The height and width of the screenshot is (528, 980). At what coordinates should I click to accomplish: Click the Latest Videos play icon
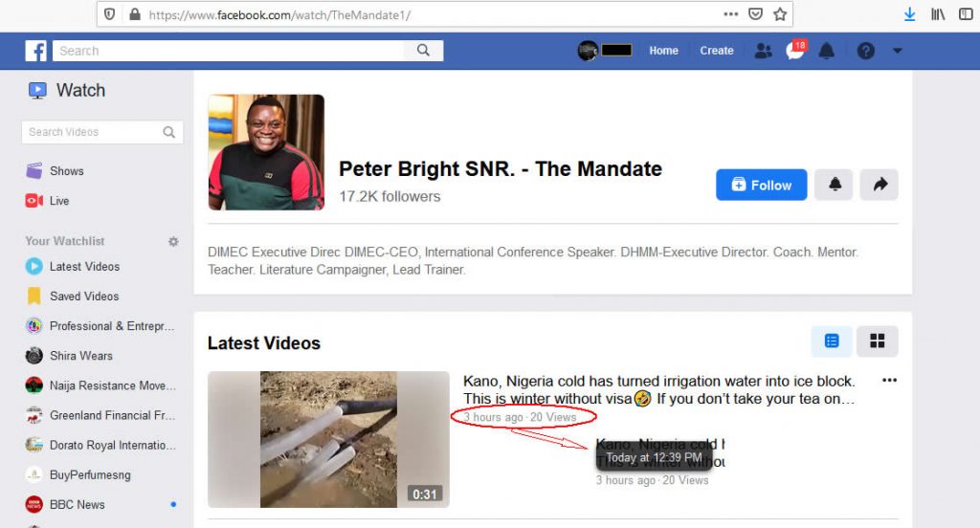tap(33, 266)
